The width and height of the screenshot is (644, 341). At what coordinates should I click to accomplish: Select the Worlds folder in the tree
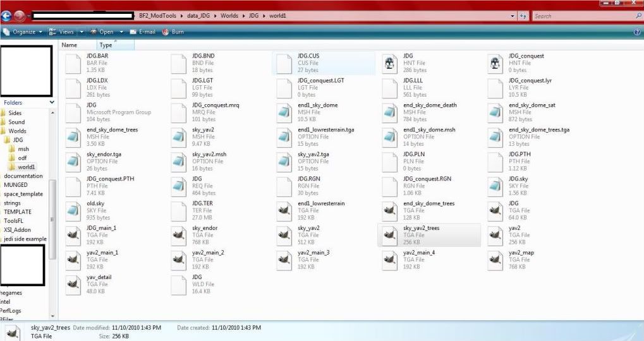click(17, 131)
